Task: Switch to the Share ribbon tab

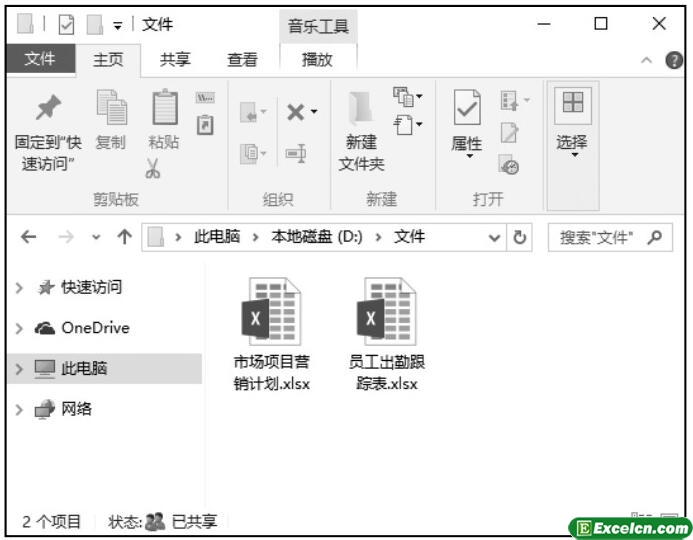Action: point(175,60)
